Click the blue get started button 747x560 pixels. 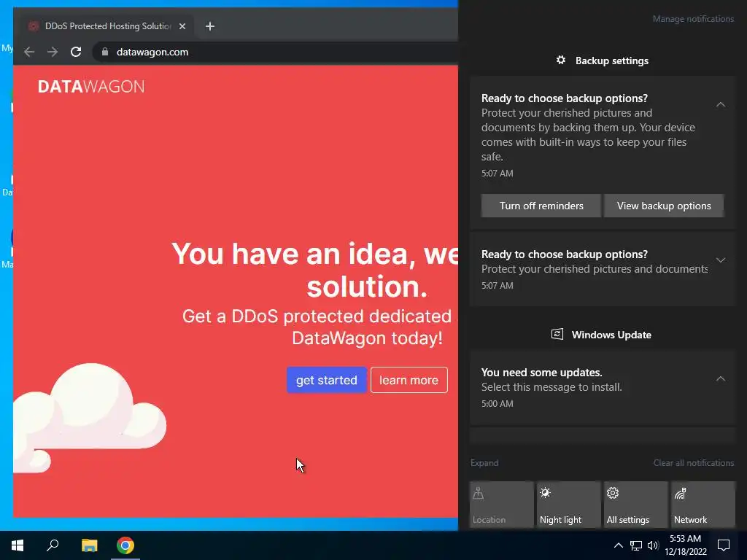tap(326, 380)
